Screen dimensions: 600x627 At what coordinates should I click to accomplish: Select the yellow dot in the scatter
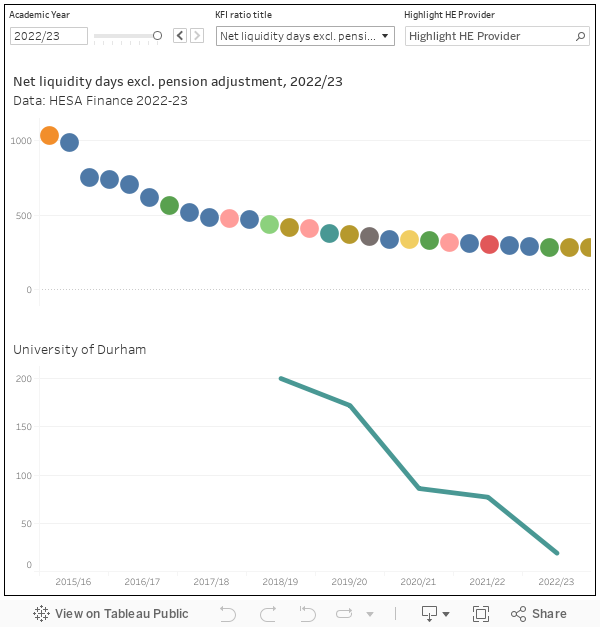(409, 240)
